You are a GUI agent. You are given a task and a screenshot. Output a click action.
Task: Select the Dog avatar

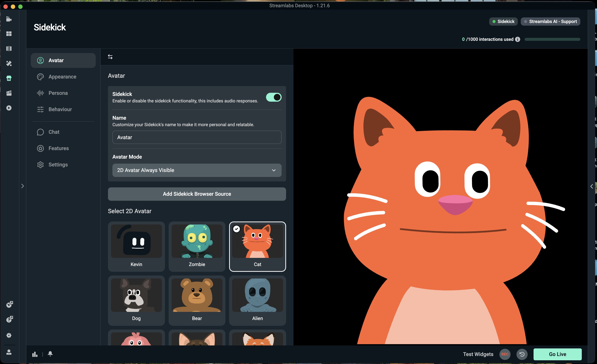click(x=136, y=301)
